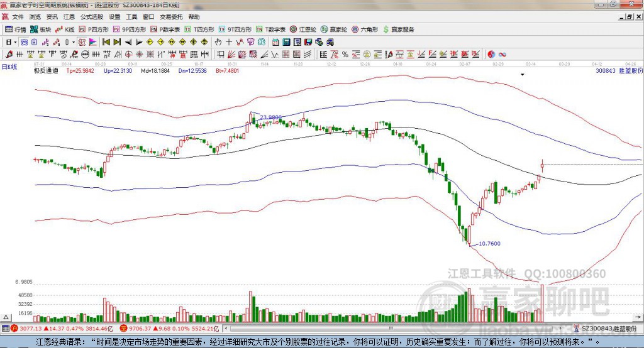
Task: Open the 资讯 menu
Action: tap(52, 17)
